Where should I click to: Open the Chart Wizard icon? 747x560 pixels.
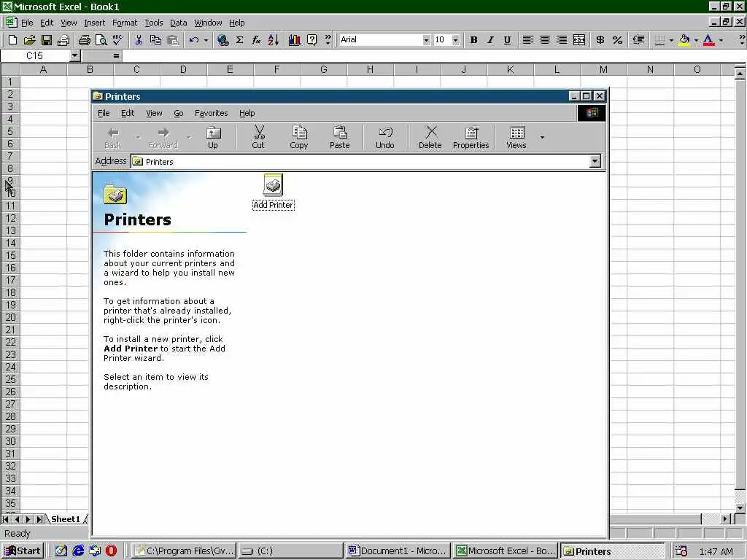(295, 40)
